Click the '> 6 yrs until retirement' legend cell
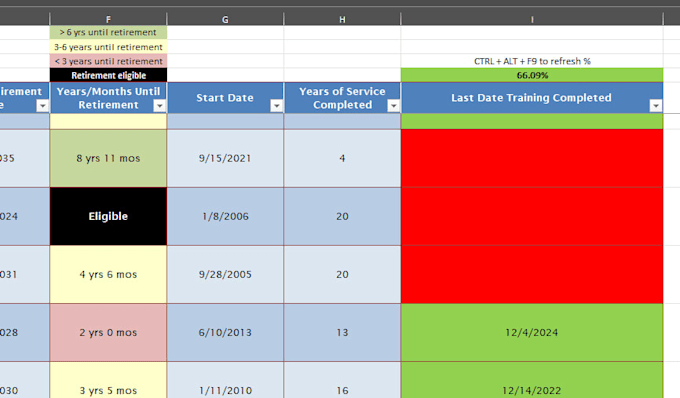 (108, 32)
